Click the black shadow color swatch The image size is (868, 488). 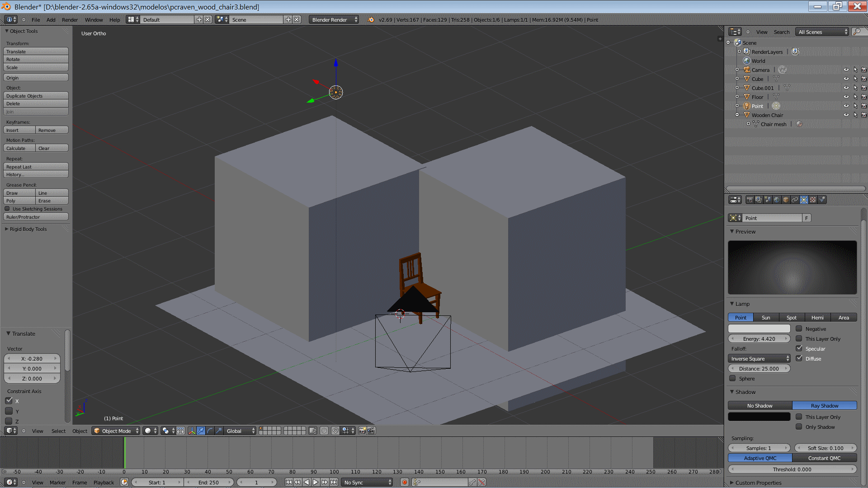[x=759, y=417]
